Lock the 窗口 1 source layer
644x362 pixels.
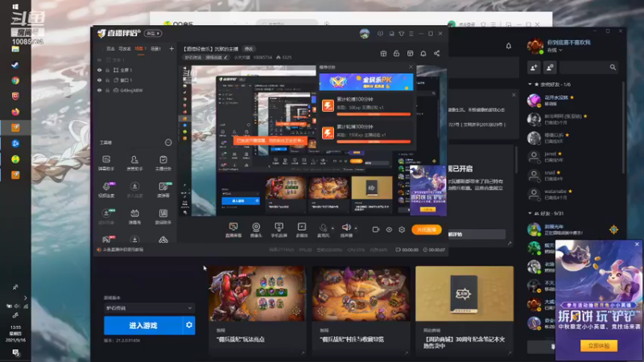click(x=108, y=80)
